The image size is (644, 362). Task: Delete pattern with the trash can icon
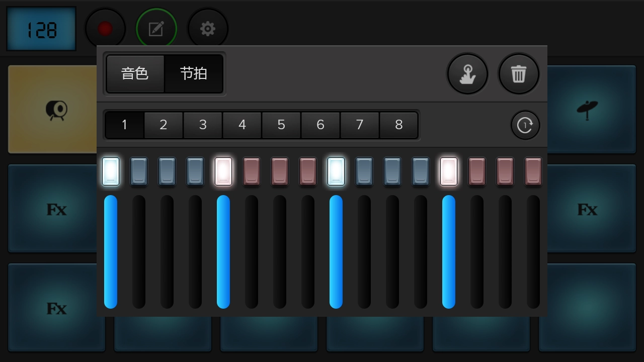click(519, 74)
